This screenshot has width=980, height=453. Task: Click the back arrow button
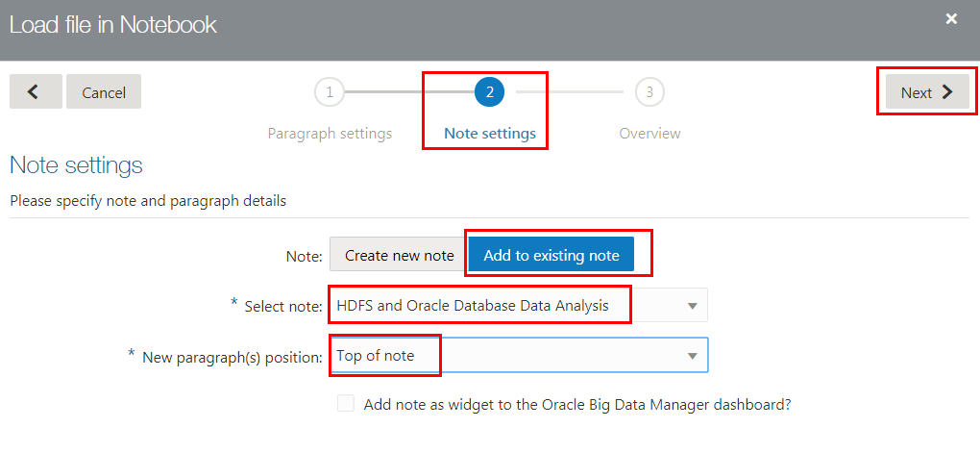point(36,92)
